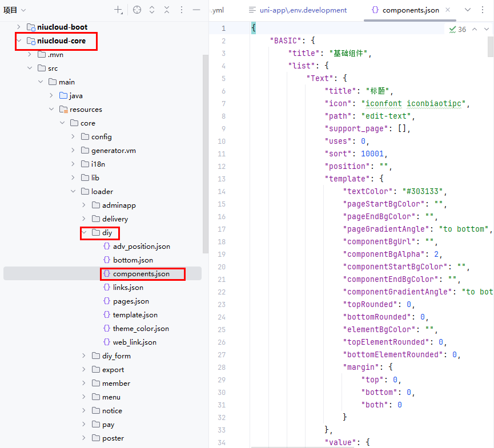
Task: Switch to the uni-app\.env.development tab
Action: (298, 10)
